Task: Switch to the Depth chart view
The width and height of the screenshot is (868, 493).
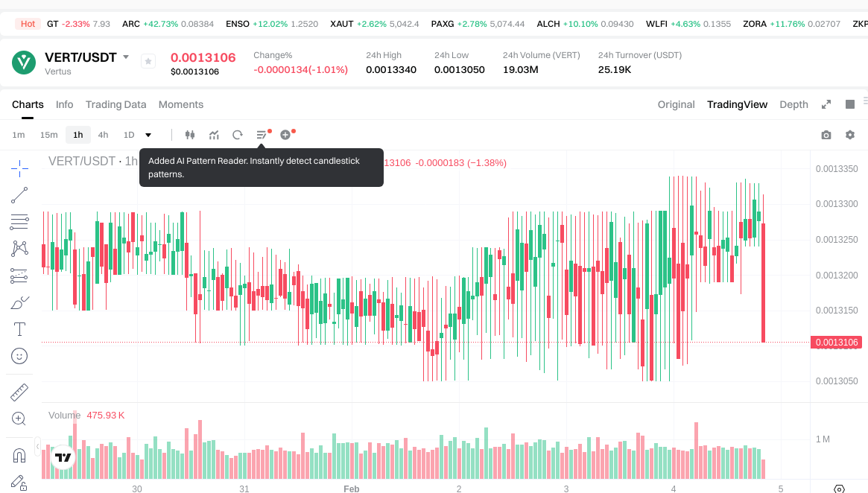Action: 793,104
